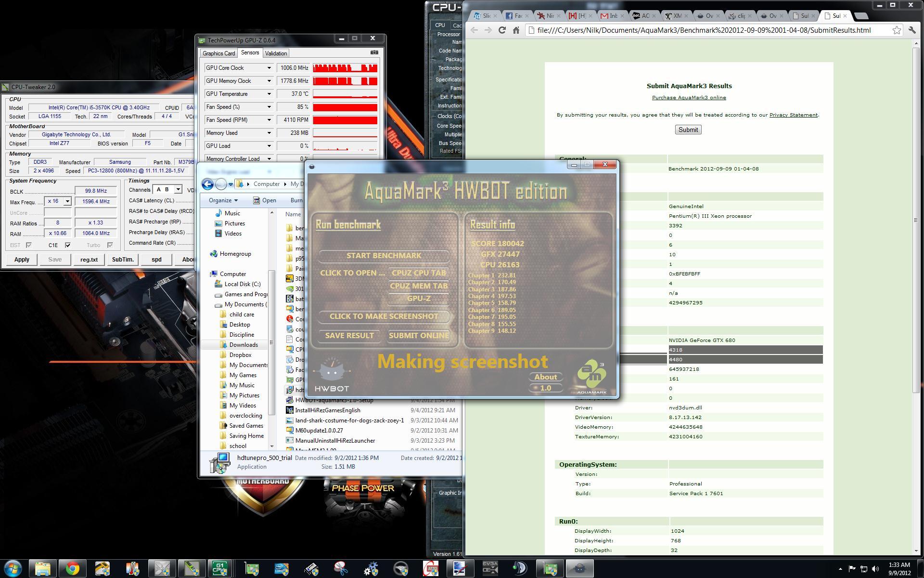Select the GPU-Z Sensors tab
Image resolution: width=924 pixels, height=578 pixels.
[x=250, y=53]
